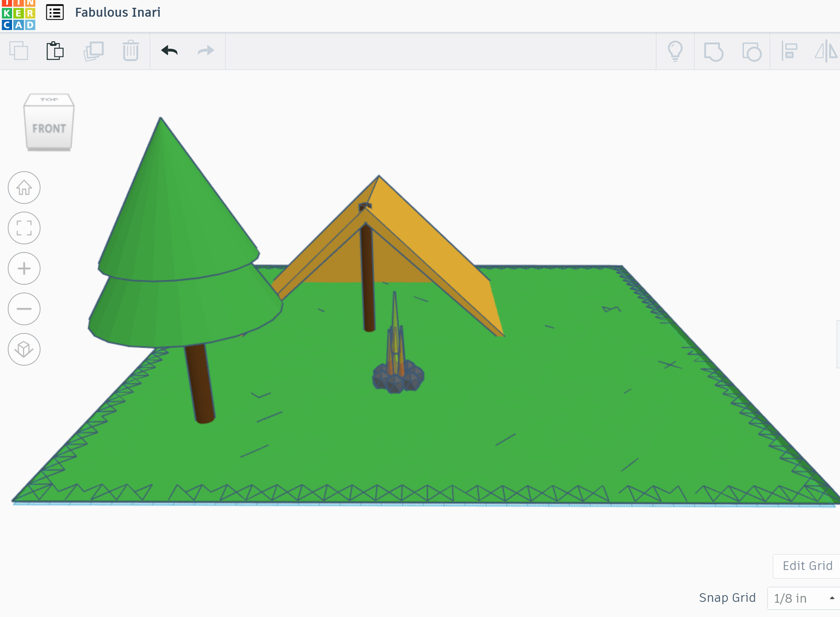Click the Undo arrow
Image resolution: width=840 pixels, height=617 pixels.
pos(169,51)
